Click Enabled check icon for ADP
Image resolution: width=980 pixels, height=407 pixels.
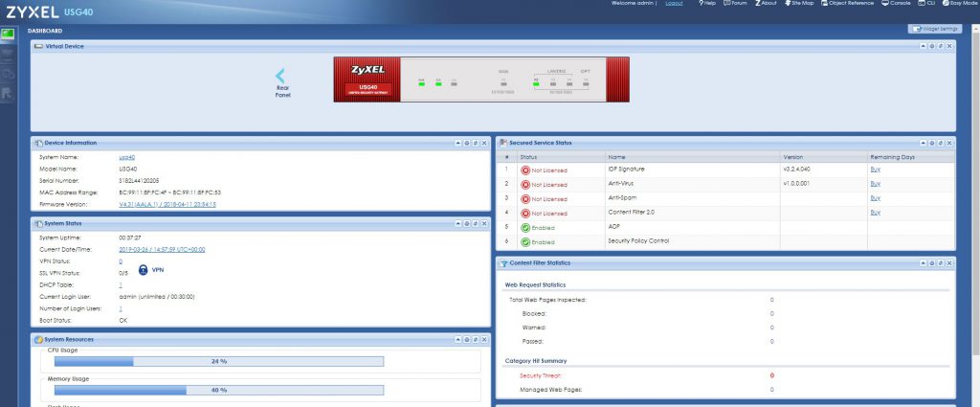click(x=525, y=228)
